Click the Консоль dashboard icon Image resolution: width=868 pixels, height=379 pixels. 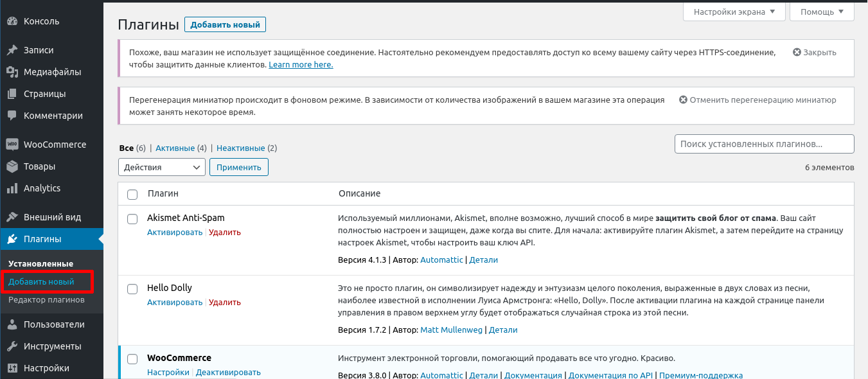(12, 21)
